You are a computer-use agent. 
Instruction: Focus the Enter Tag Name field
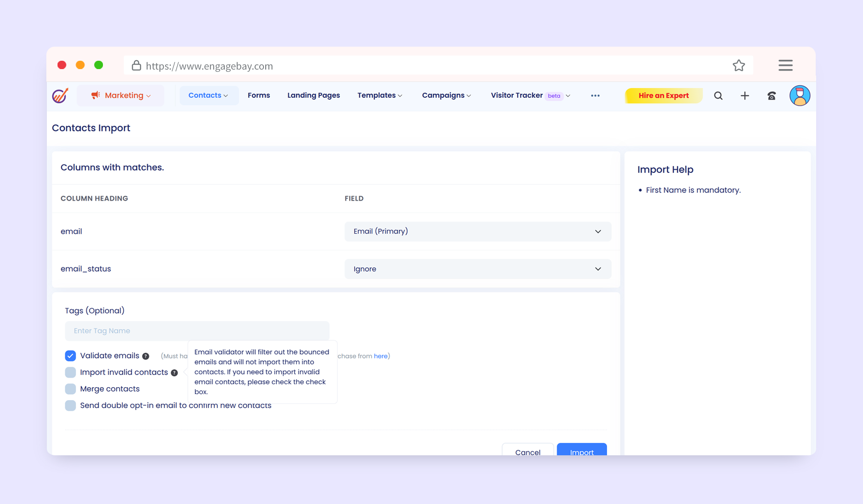197,331
